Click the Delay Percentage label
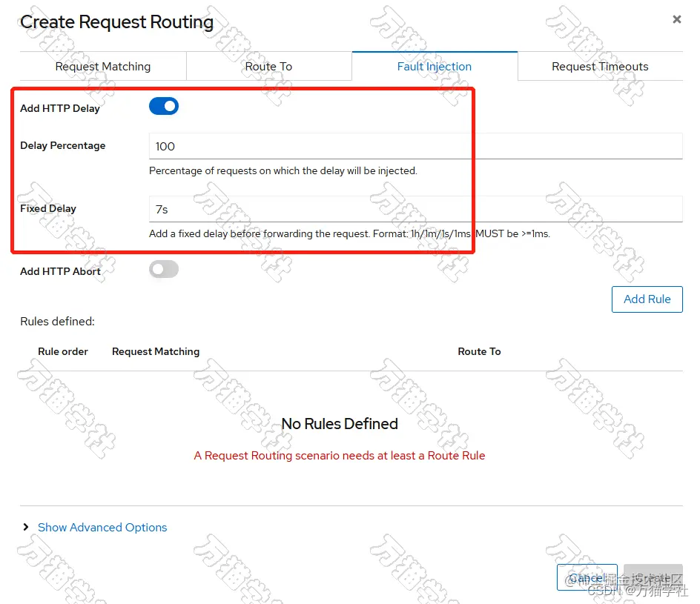 pos(62,146)
